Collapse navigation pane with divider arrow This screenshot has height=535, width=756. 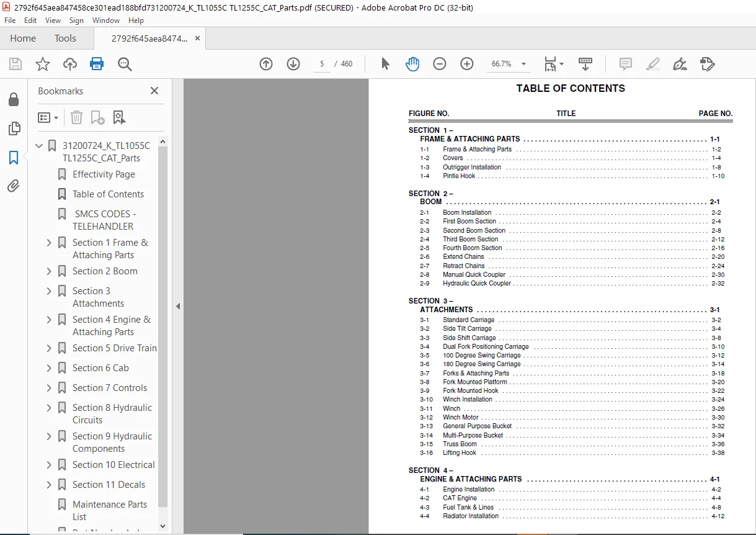pyautogui.click(x=178, y=306)
